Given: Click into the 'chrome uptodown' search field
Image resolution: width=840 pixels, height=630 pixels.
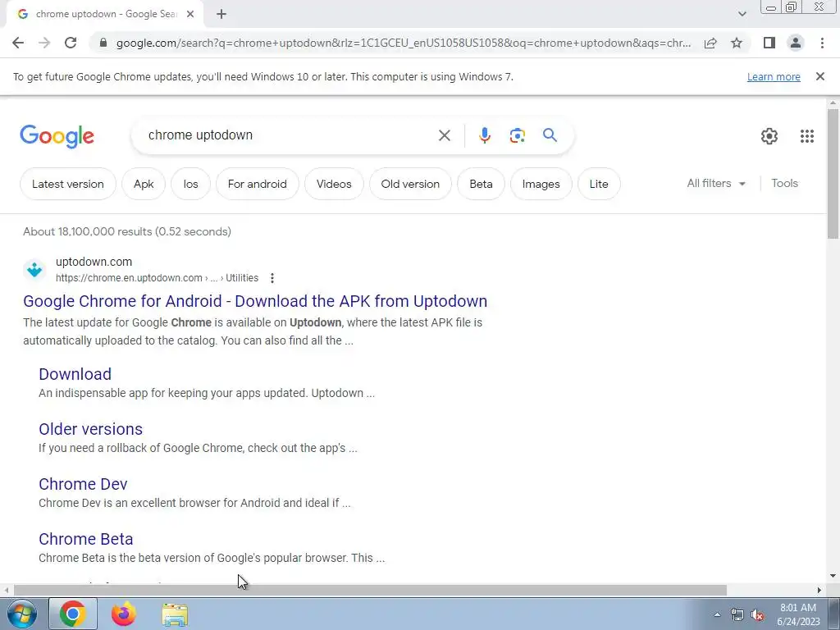Looking at the screenshot, I should click(x=290, y=135).
